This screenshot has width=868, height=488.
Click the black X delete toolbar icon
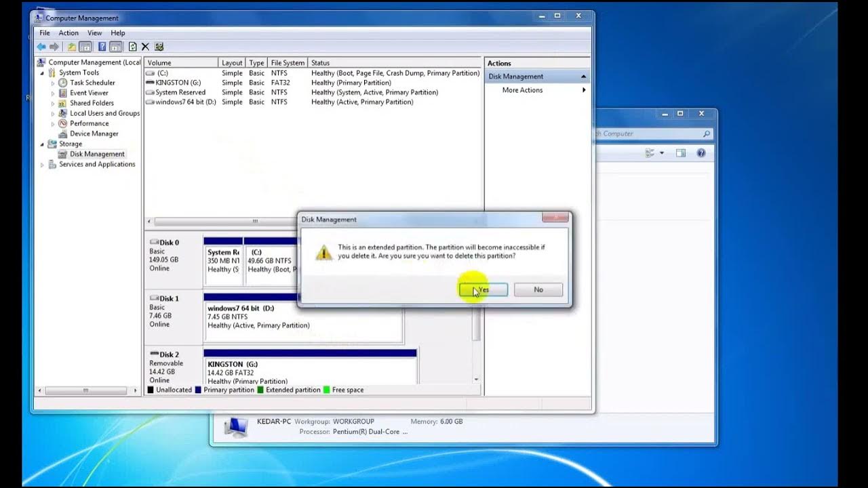click(x=145, y=47)
